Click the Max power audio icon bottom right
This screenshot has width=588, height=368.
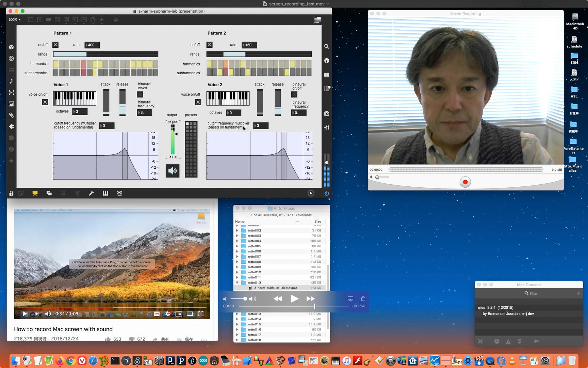(327, 193)
